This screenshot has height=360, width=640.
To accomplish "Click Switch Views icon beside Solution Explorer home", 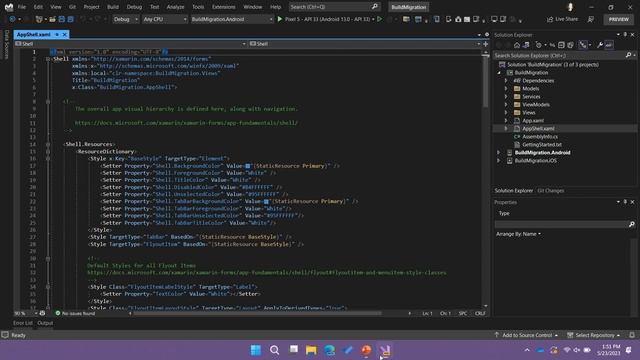I will [x=526, y=45].
